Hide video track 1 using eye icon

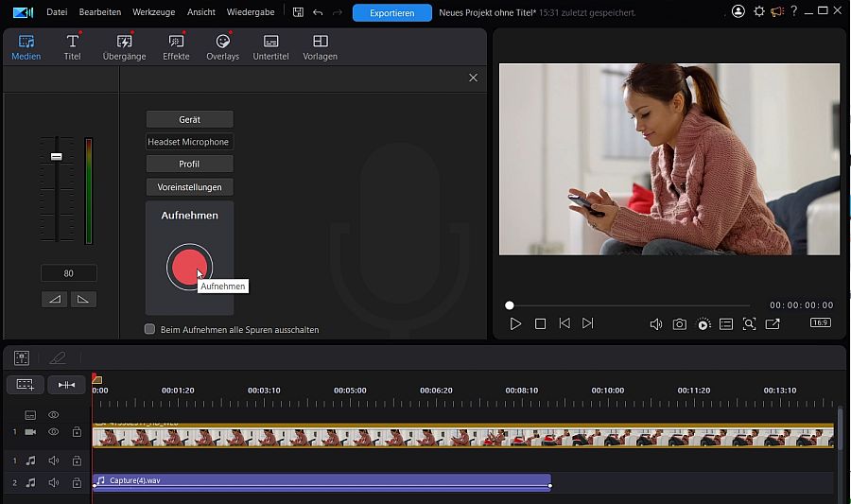(x=54, y=432)
